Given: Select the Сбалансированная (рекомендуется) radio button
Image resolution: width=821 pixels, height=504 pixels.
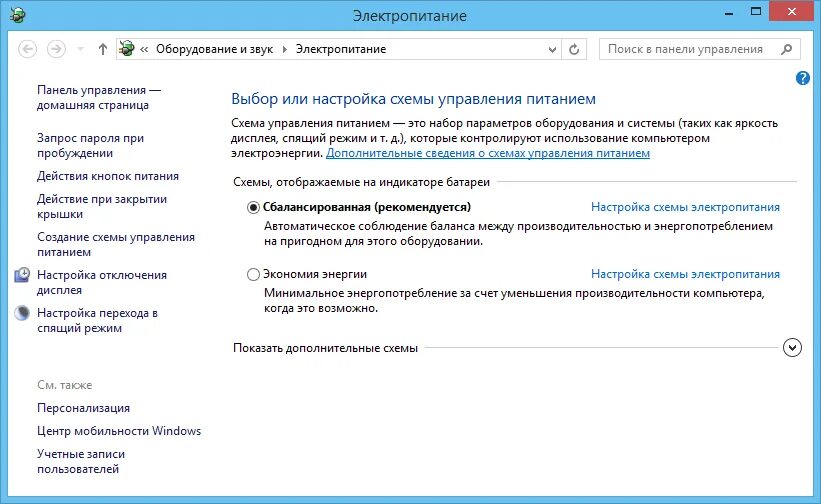Looking at the screenshot, I should click(x=253, y=208).
